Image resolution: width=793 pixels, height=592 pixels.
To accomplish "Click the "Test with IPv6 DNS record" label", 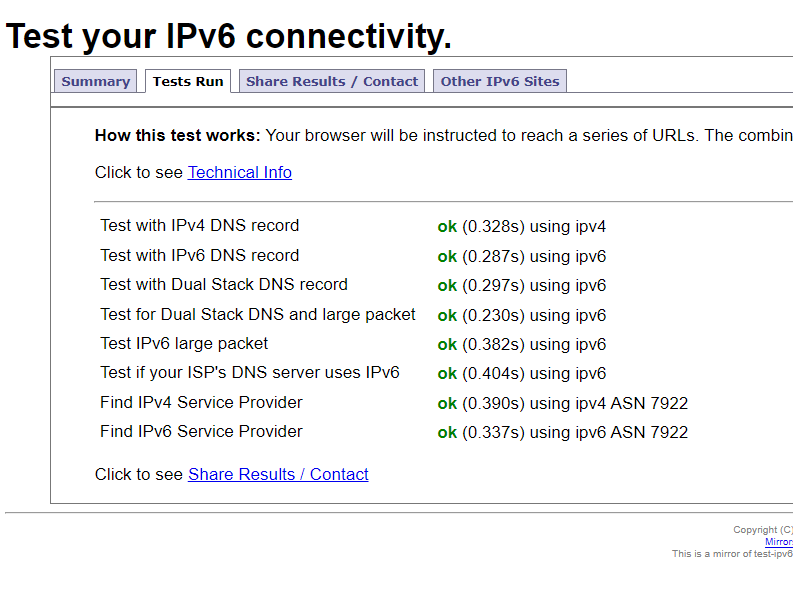I will (x=200, y=256).
